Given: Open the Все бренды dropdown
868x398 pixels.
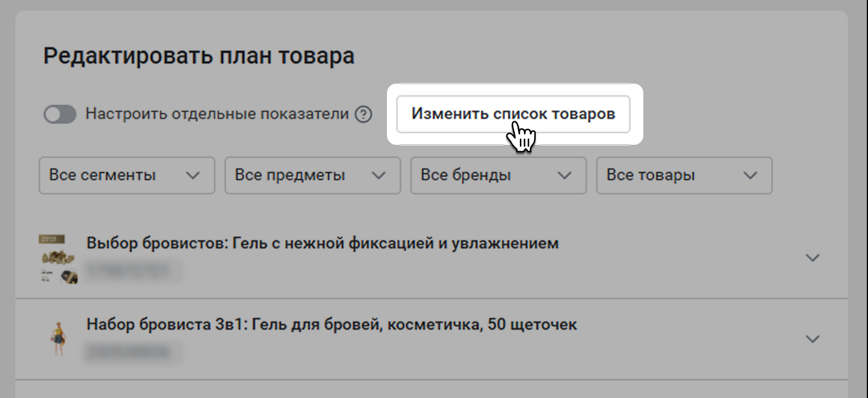Looking at the screenshot, I should pyautogui.click(x=498, y=175).
